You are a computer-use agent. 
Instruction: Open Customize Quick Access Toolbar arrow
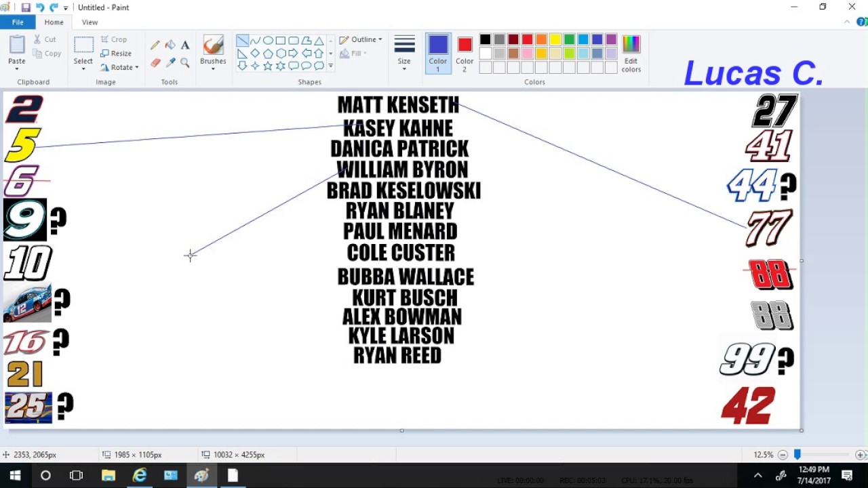tap(66, 7)
